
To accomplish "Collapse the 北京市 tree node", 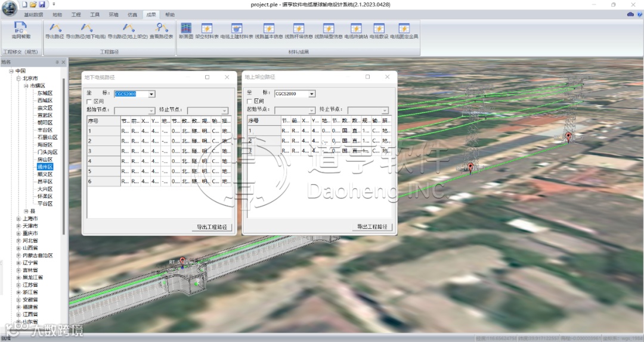I will pyautogui.click(x=18, y=79).
